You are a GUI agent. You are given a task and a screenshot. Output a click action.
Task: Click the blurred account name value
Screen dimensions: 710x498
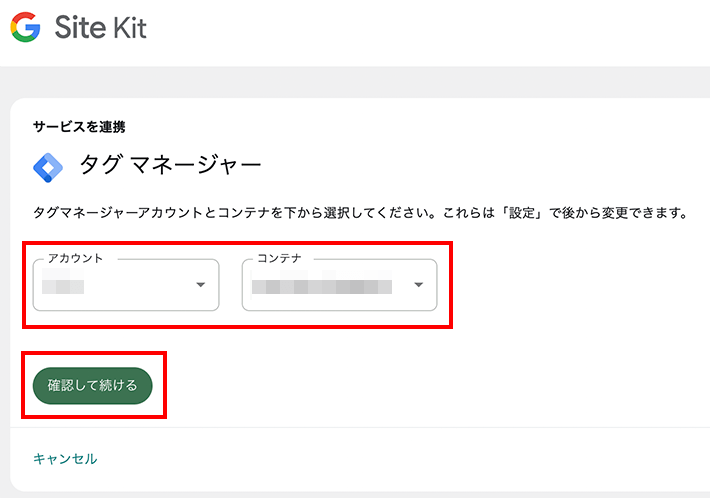coord(63,281)
